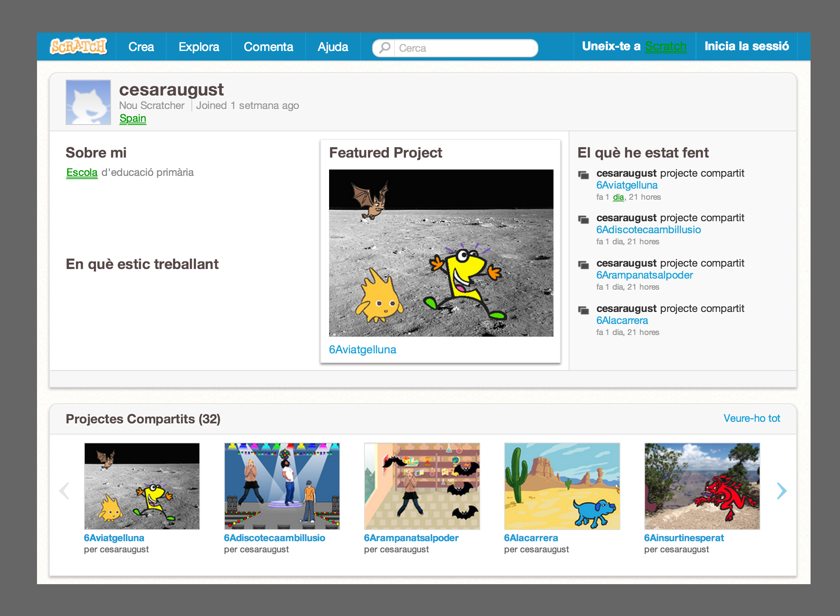Click the activity icon beside 6Alacarrera entry
The height and width of the screenshot is (616, 840).
coord(583,310)
